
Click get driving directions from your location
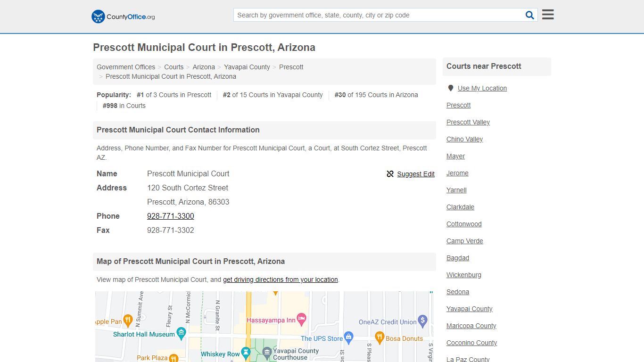(281, 280)
